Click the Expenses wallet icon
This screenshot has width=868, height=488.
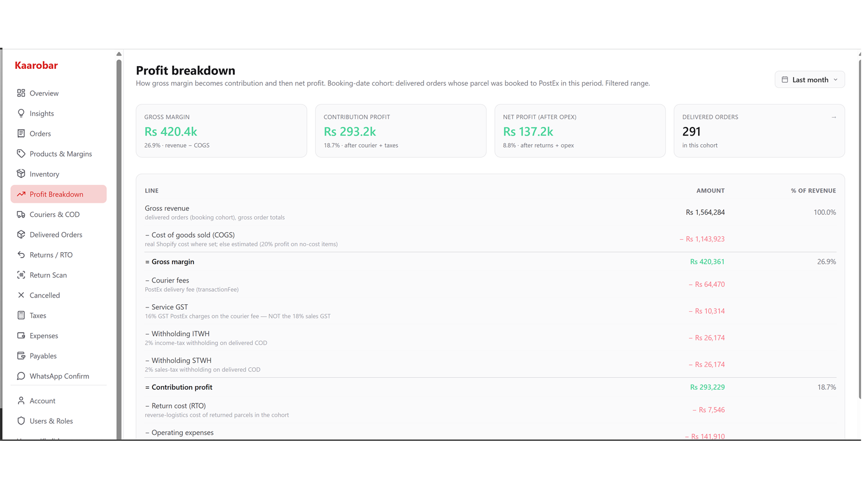[21, 336]
